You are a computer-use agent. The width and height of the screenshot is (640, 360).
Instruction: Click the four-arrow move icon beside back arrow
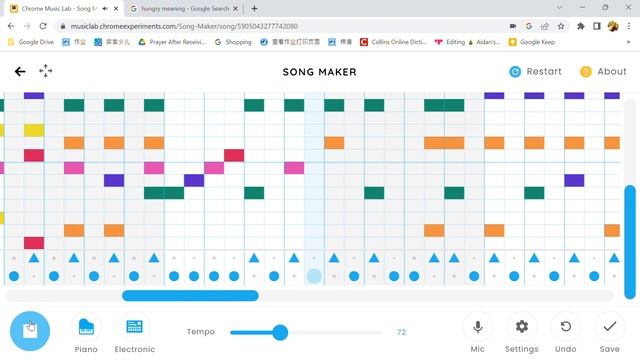click(45, 71)
